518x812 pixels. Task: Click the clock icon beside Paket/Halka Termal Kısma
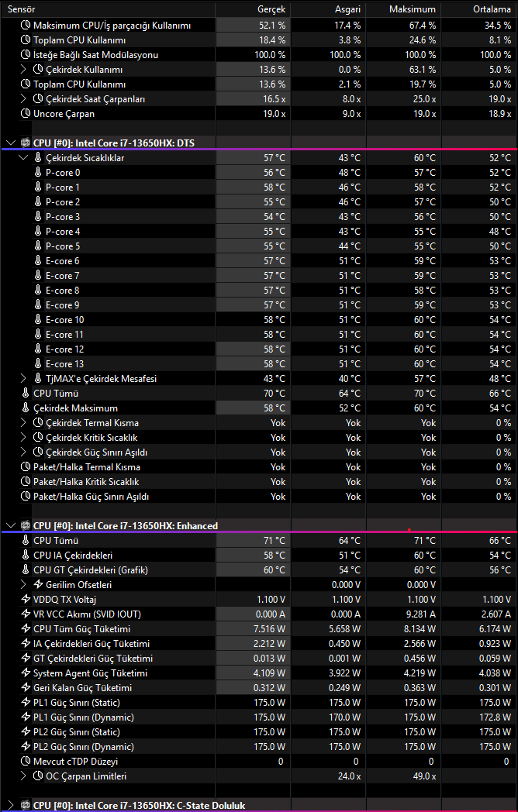click(26, 466)
